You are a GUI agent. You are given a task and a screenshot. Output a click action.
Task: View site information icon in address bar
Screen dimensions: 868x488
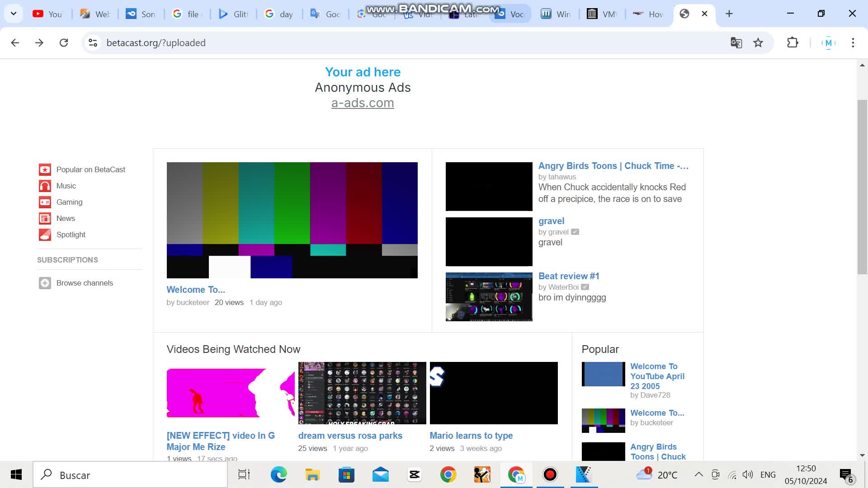[93, 42]
